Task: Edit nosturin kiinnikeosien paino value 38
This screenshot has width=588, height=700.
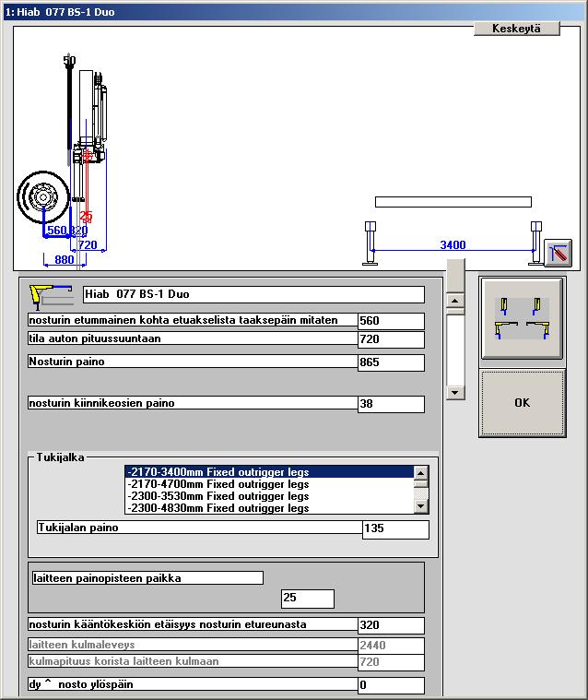Action: tap(391, 404)
